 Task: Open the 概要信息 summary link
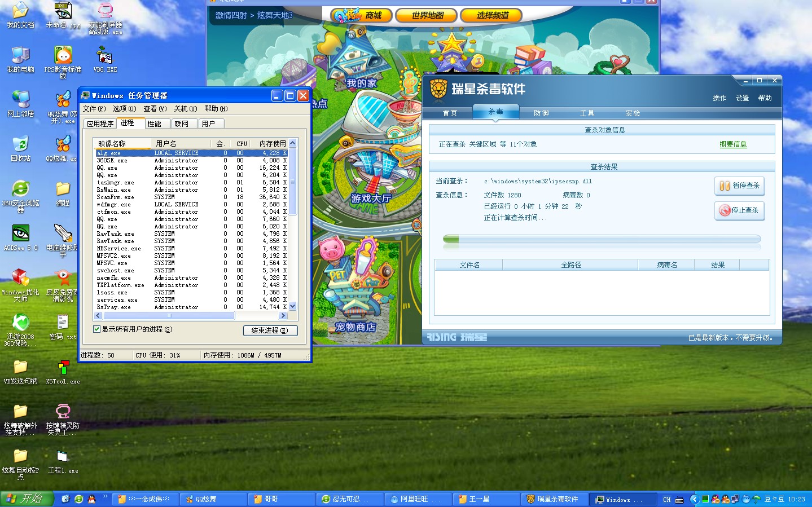click(733, 144)
